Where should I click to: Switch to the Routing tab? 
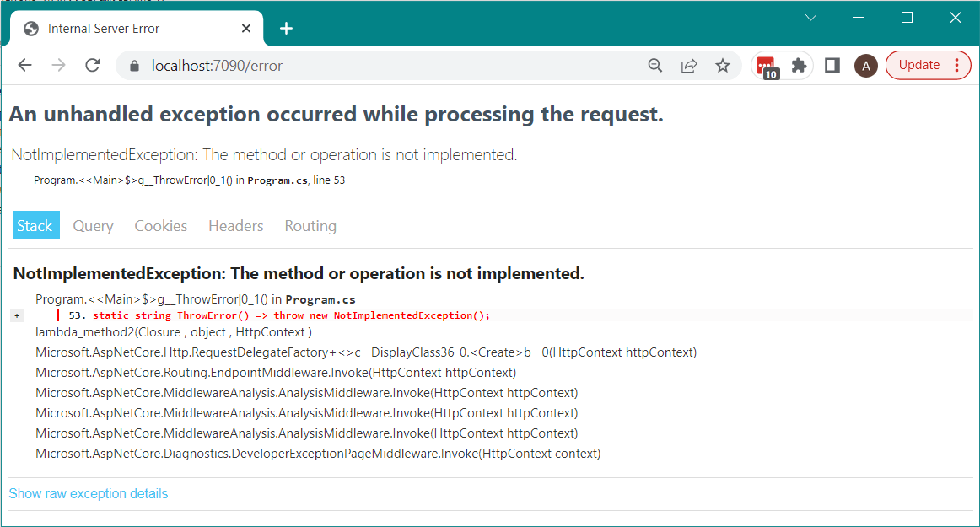click(x=310, y=226)
